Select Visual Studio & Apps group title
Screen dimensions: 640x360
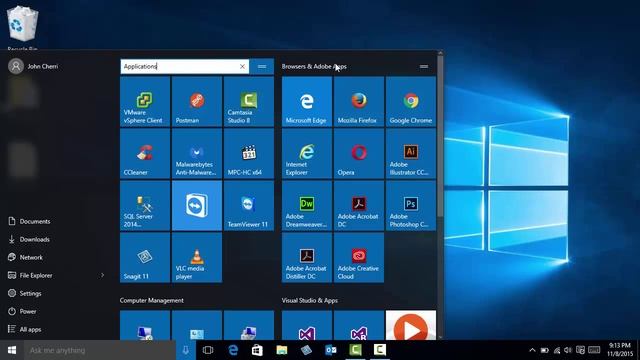tap(309, 300)
